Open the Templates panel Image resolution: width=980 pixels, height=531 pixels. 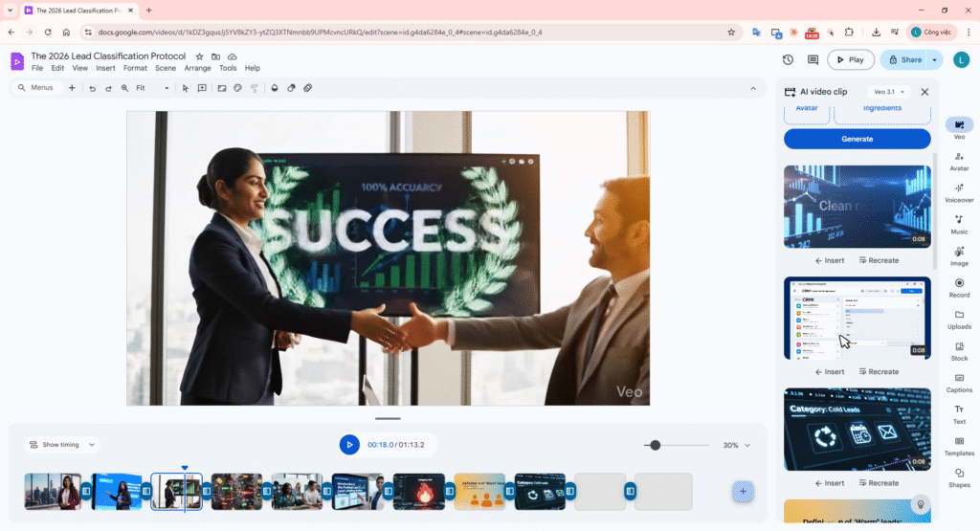[959, 445]
